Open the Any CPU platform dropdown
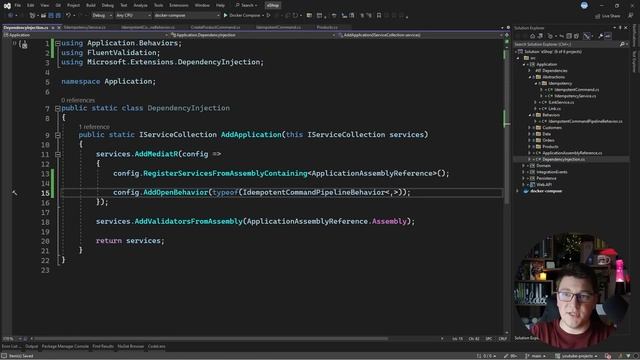Viewport: 640px width, 360px height. pos(133,16)
